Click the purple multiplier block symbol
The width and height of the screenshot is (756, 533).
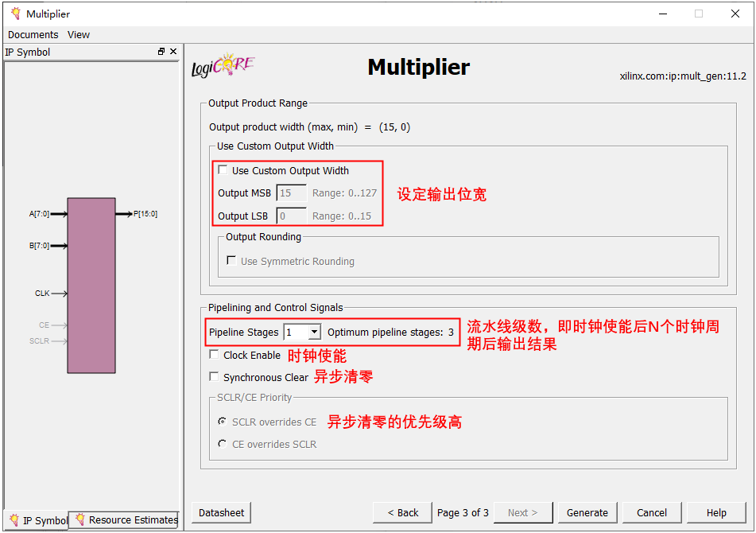click(91, 285)
